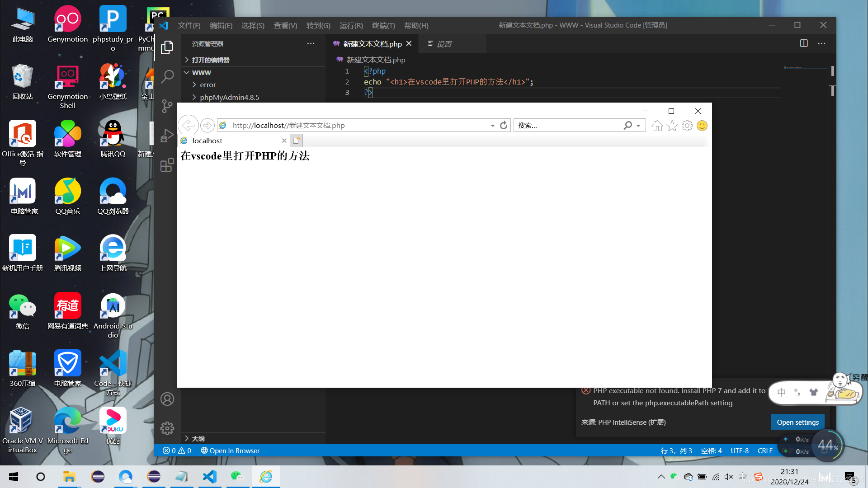This screenshot has height=488, width=868.
Task: Click the split editor right icon
Action: [804, 43]
